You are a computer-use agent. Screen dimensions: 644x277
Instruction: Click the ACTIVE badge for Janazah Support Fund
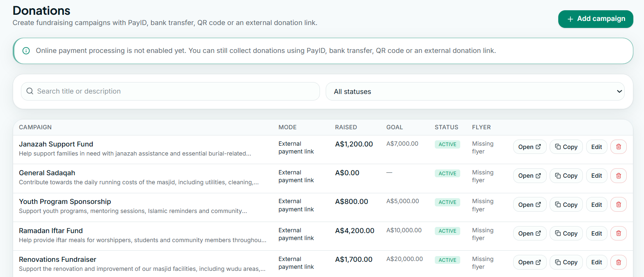coord(448,144)
